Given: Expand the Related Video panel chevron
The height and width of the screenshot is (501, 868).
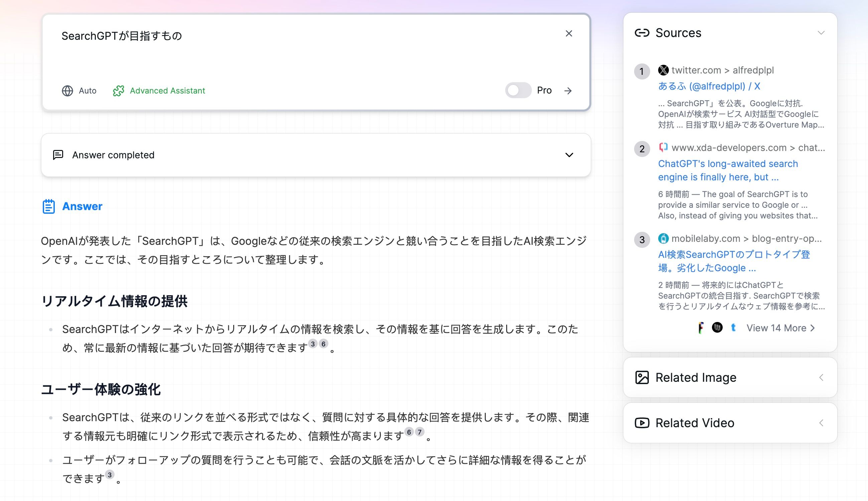Looking at the screenshot, I should click(821, 423).
